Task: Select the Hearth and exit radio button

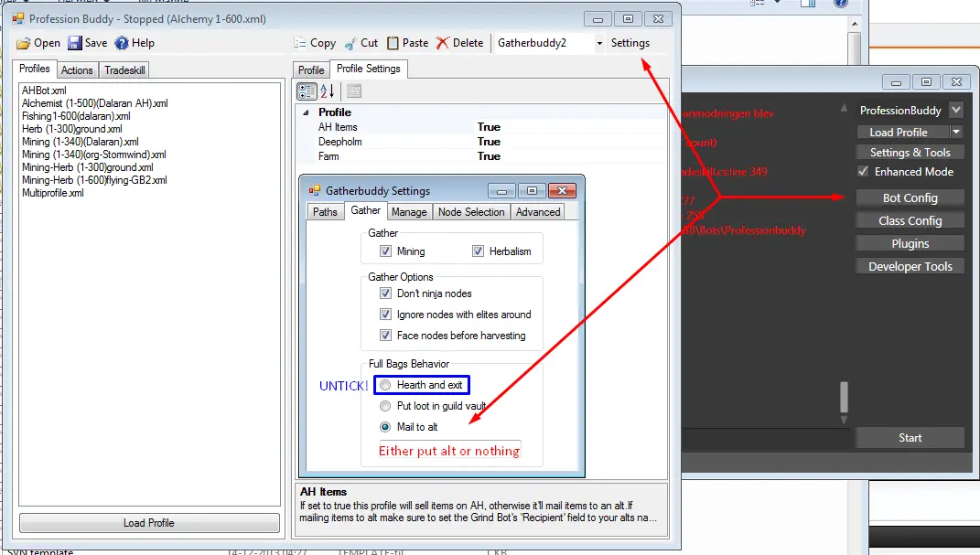Action: coord(385,385)
